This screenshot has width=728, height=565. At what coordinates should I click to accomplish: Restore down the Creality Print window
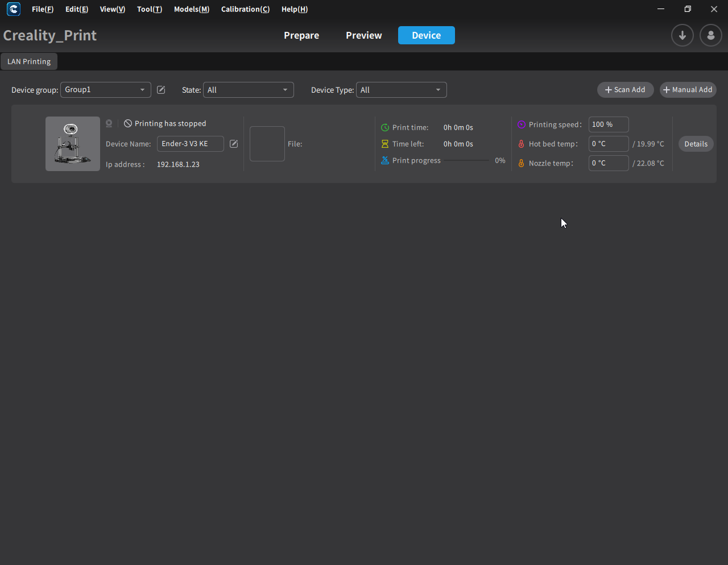[x=688, y=9]
